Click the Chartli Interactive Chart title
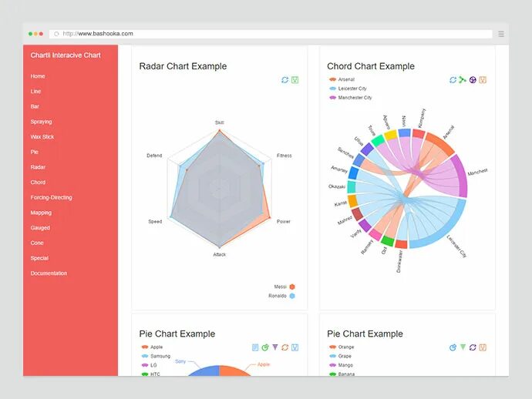The width and height of the screenshot is (532, 399). click(x=66, y=55)
